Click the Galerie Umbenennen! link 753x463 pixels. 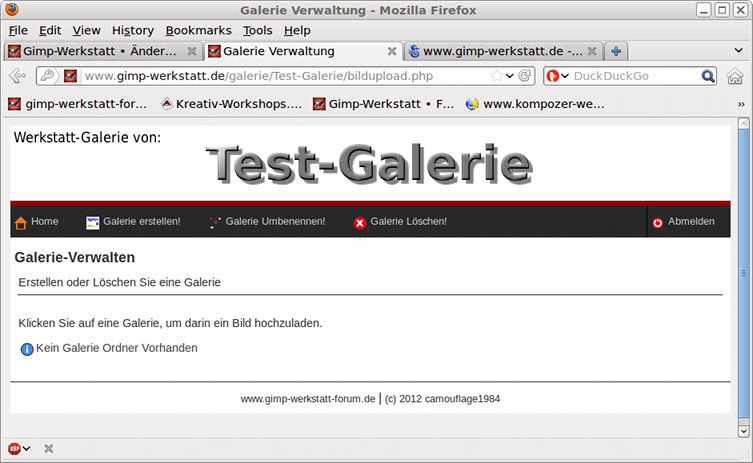[275, 221]
